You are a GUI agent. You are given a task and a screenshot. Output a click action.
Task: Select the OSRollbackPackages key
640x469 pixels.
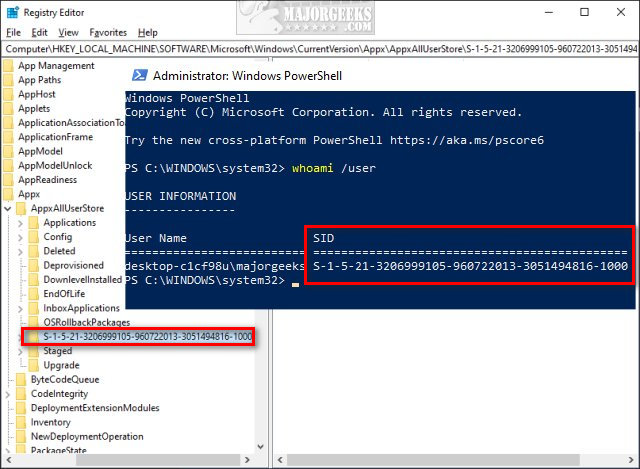click(x=87, y=322)
